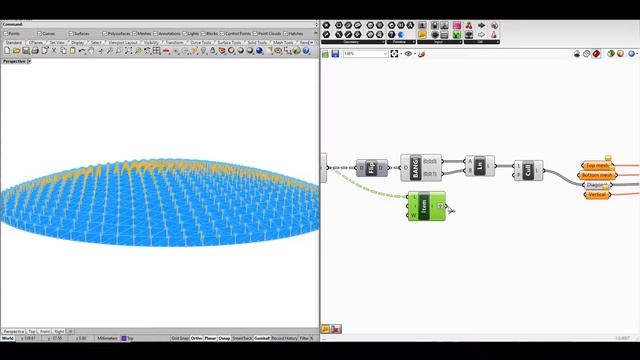Toggle the Annotations filter checkbox

(155, 33)
